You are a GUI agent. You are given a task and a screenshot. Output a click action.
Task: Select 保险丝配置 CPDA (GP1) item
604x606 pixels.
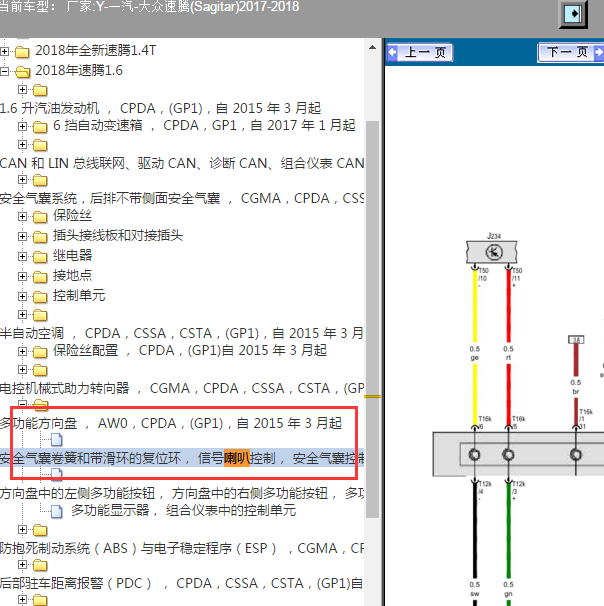tap(190, 351)
